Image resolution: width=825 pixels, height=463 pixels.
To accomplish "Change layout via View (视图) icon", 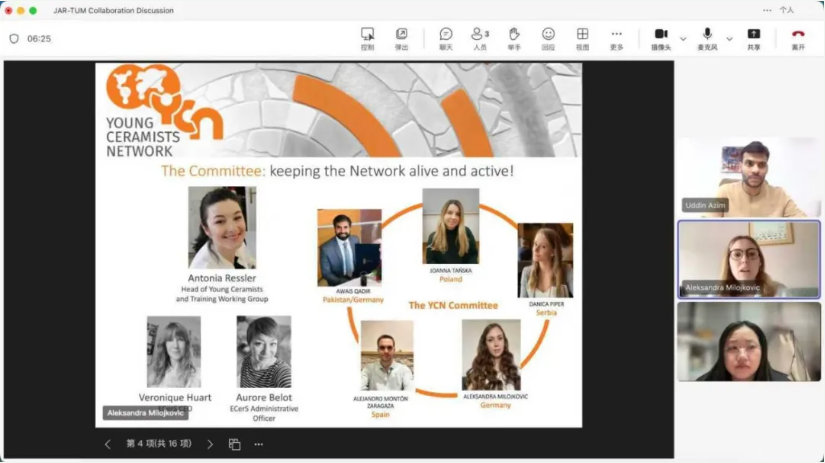I will [582, 38].
